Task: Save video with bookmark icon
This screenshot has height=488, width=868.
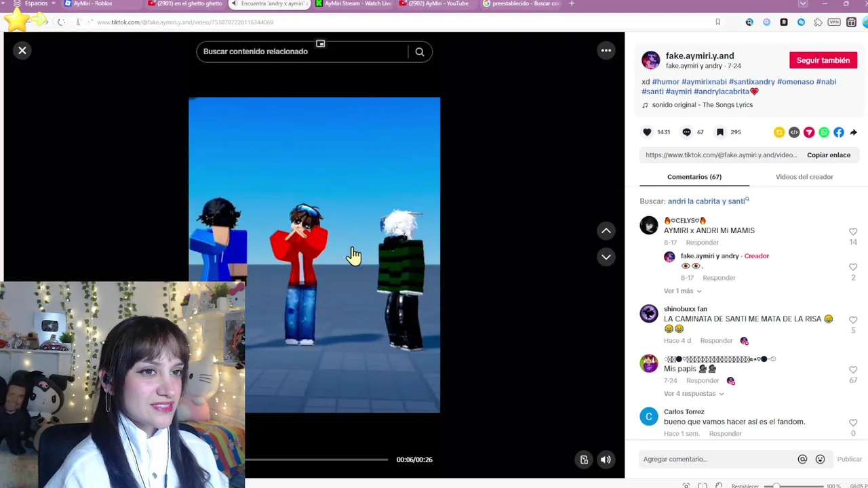Action: [720, 132]
